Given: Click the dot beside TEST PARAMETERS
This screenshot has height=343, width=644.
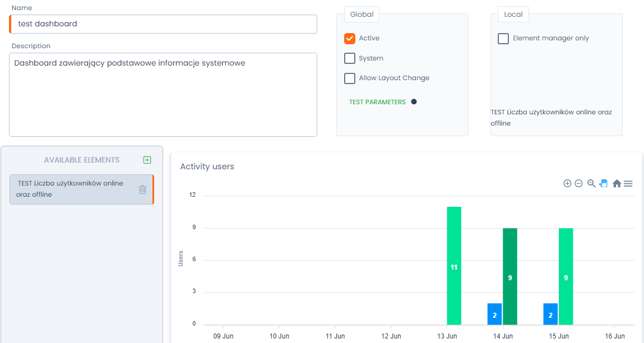Looking at the screenshot, I should pos(414,101).
